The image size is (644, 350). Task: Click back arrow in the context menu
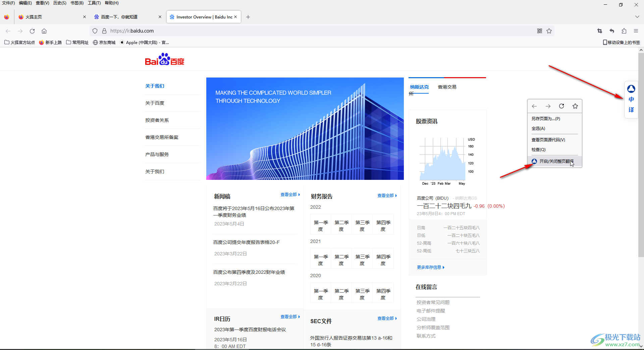click(534, 106)
